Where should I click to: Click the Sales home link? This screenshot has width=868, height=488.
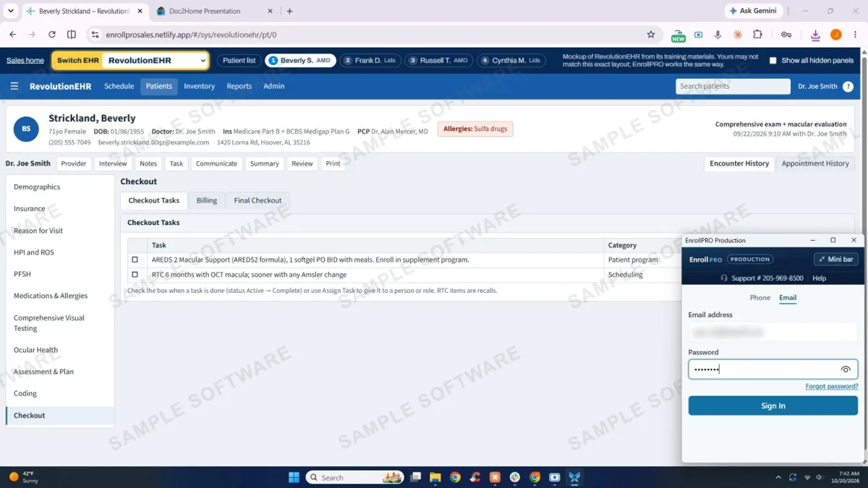[x=25, y=61]
